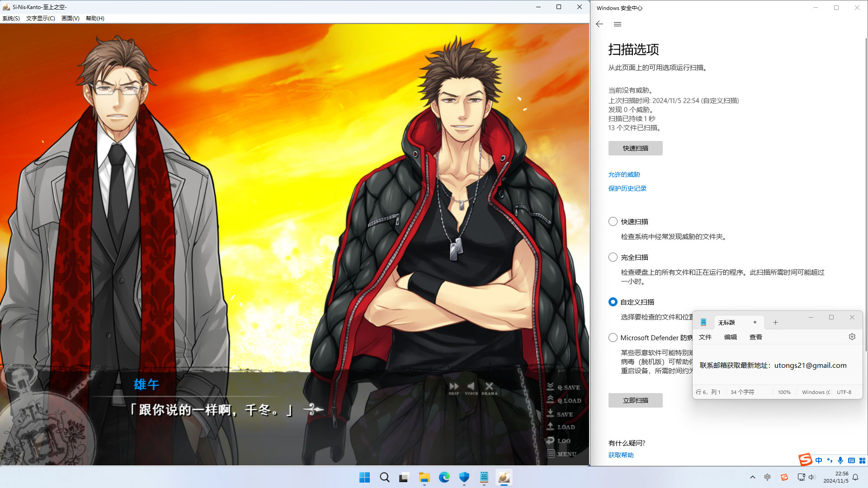Open 文字显示(C) menu
The width and height of the screenshot is (868, 488).
40,19
